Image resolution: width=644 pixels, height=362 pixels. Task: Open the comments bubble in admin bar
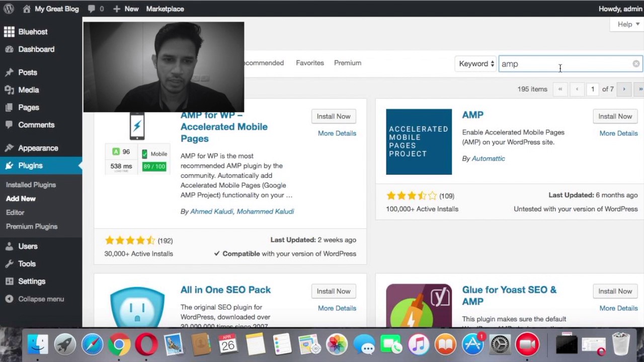(x=96, y=9)
